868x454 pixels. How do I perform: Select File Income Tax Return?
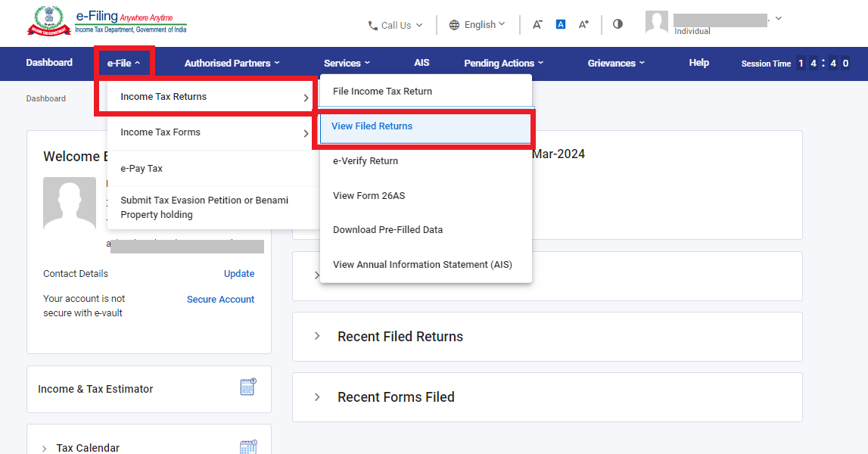(426, 92)
